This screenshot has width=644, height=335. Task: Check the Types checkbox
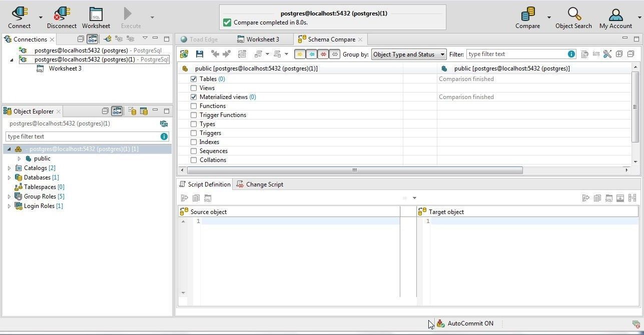click(x=194, y=124)
